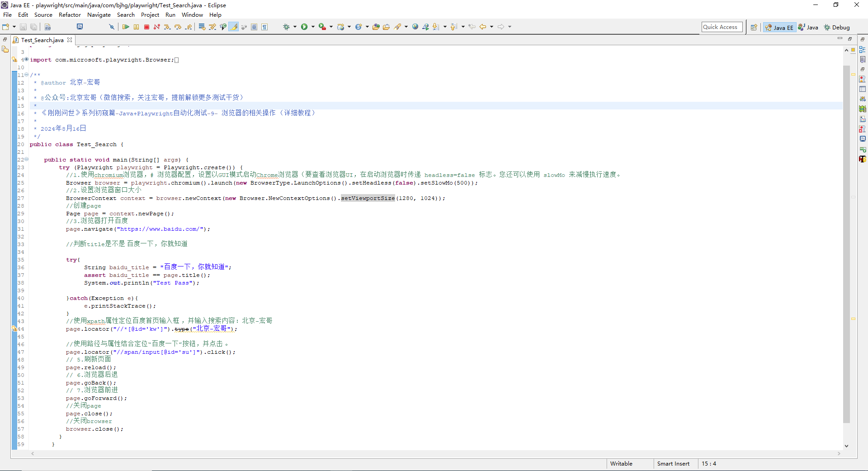Collapse the Javadoc comment at line 11
The width and height of the screenshot is (868, 471).
click(x=26, y=75)
